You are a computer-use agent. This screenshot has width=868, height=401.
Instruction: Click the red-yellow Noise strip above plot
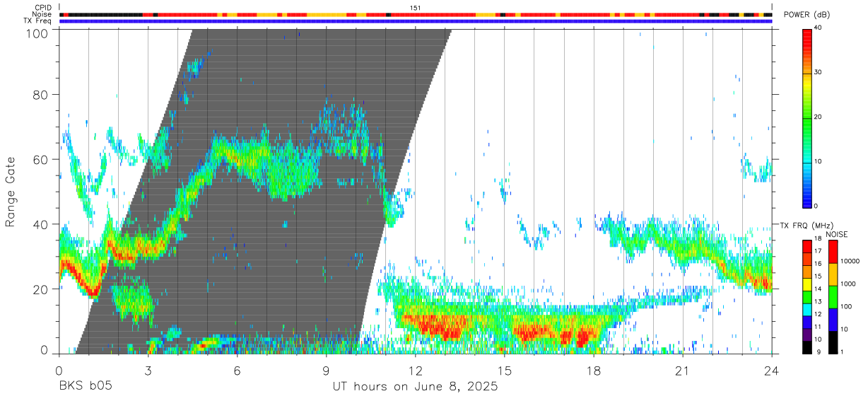pyautogui.click(x=416, y=14)
